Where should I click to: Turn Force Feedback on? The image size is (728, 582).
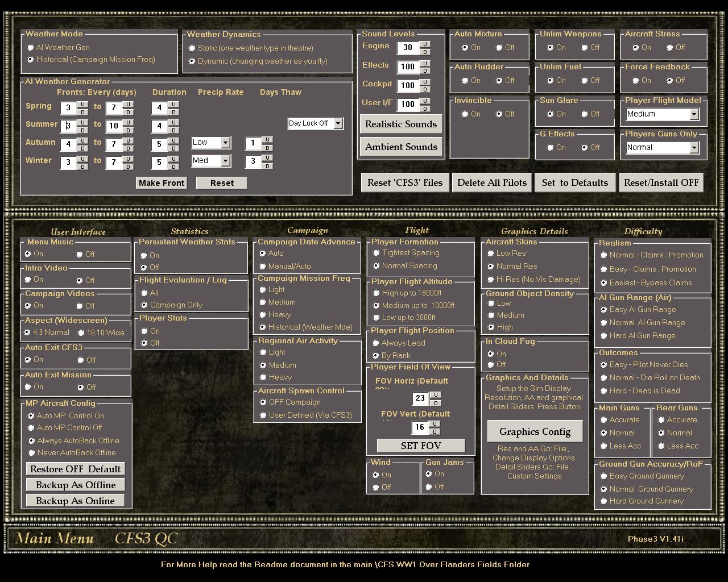click(x=635, y=81)
